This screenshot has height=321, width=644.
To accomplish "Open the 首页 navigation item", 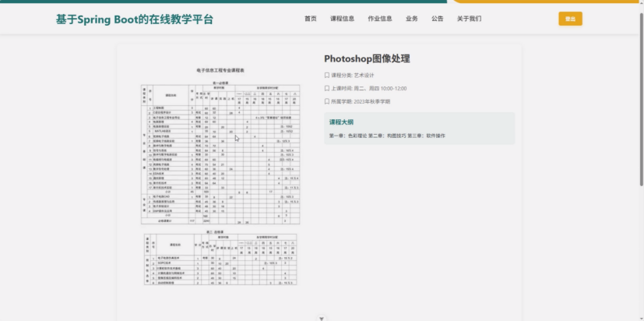I will tap(311, 19).
